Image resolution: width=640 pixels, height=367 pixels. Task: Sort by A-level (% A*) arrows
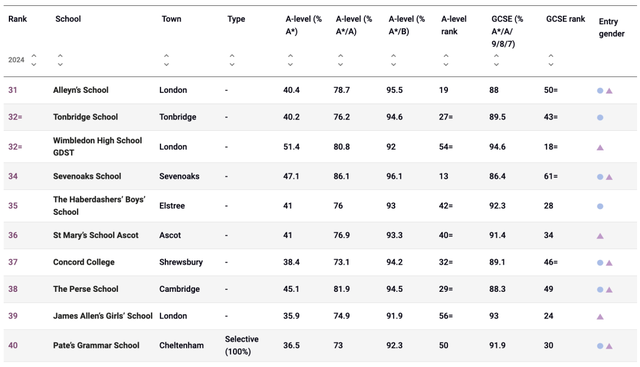pyautogui.click(x=290, y=60)
